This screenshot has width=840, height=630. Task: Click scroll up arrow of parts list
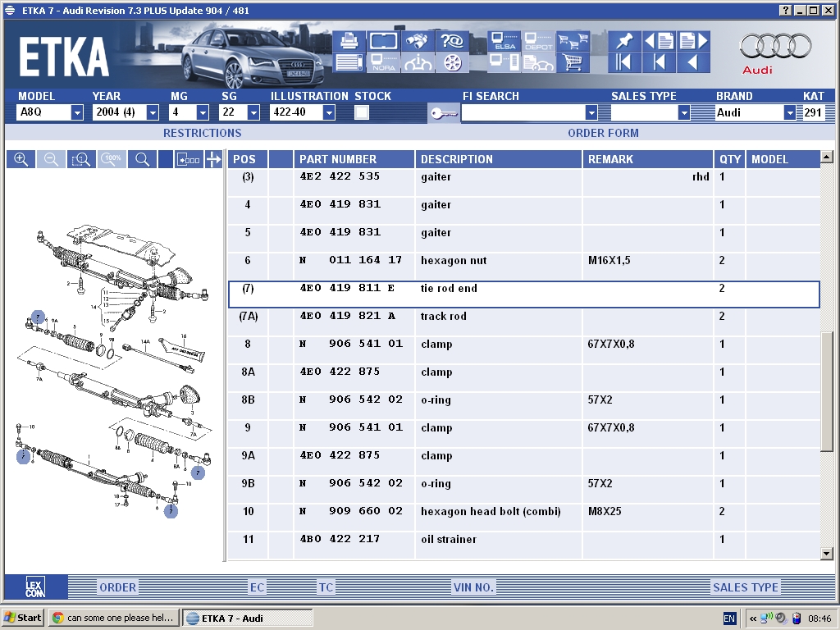coord(826,157)
